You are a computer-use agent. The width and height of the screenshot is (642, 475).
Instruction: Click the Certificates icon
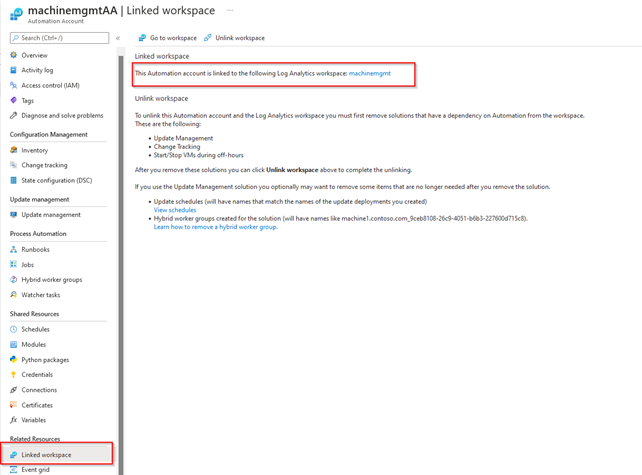click(14, 405)
